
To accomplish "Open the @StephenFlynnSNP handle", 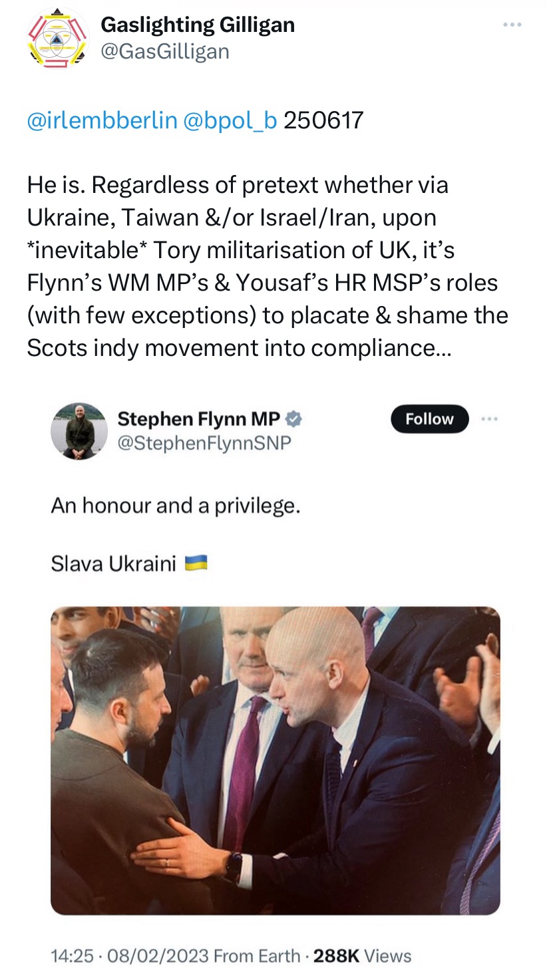I will click(x=204, y=443).
